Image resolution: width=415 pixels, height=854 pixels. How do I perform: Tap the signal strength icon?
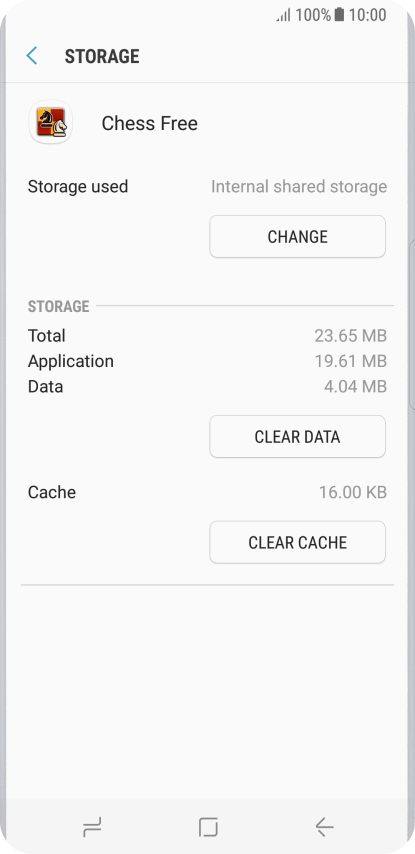pyautogui.click(x=284, y=15)
